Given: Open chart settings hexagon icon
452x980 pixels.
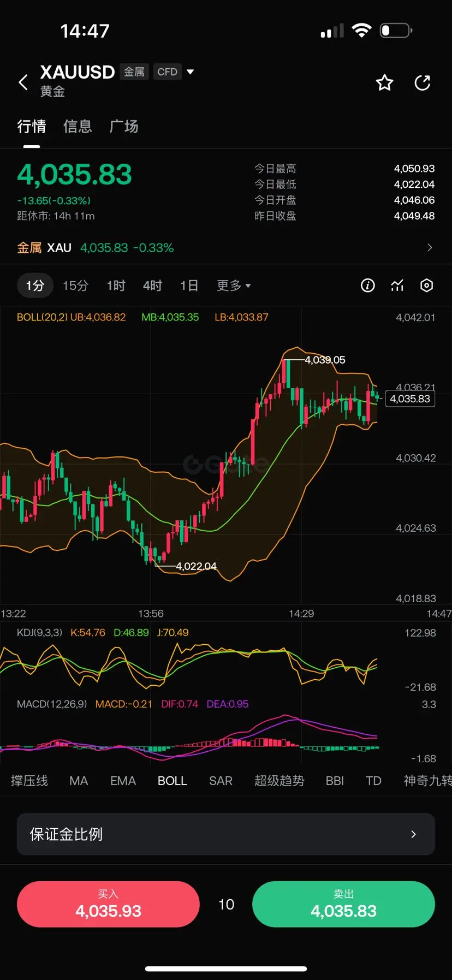Looking at the screenshot, I should (x=427, y=286).
